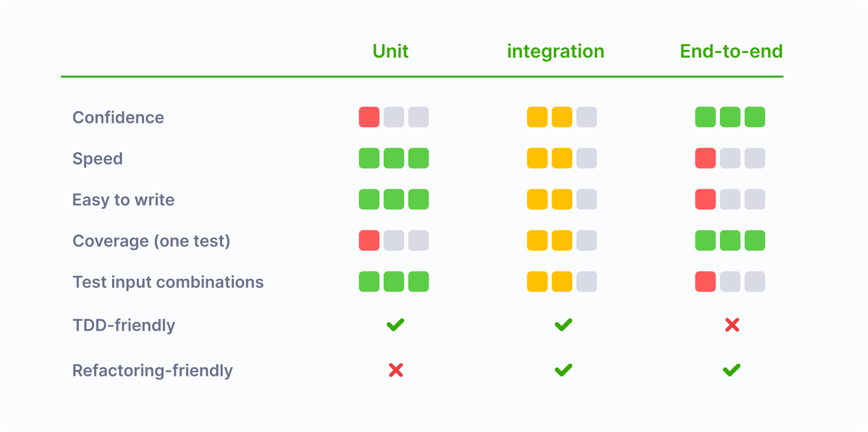Click the integration TDD-friendly checkmark
The width and height of the screenshot is (868, 432).
[x=564, y=325]
